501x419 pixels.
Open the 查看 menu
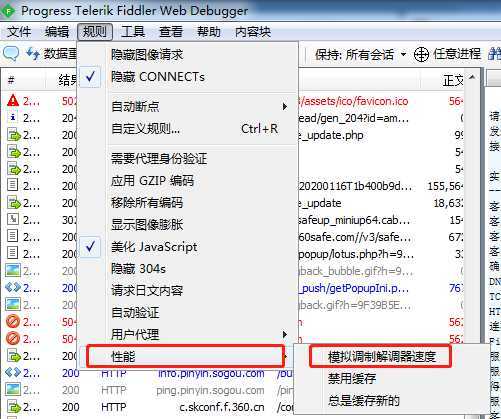tap(171, 32)
